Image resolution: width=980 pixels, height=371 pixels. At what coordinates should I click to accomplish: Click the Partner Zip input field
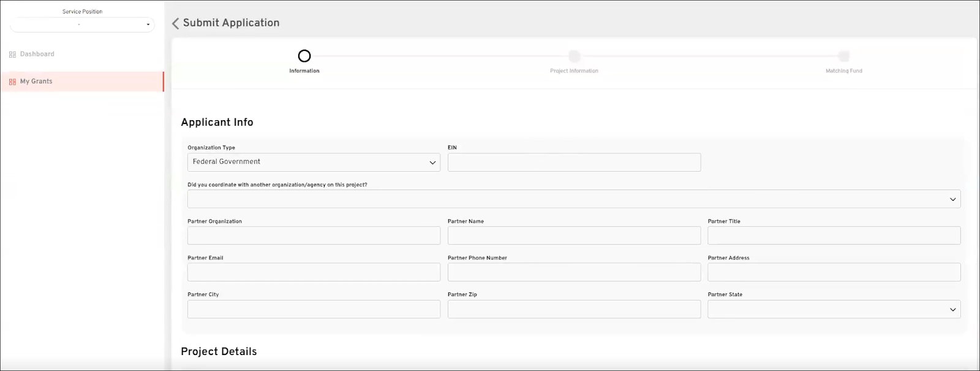coord(574,310)
